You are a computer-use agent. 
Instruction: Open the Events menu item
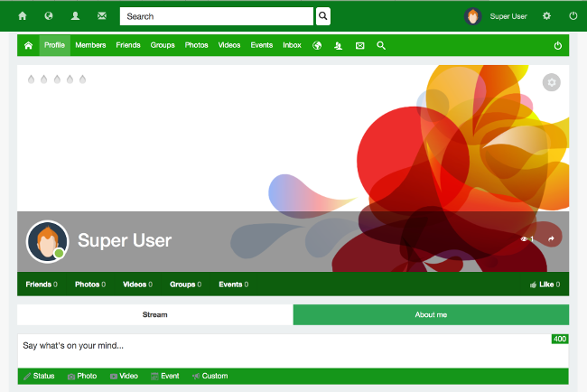(x=262, y=45)
